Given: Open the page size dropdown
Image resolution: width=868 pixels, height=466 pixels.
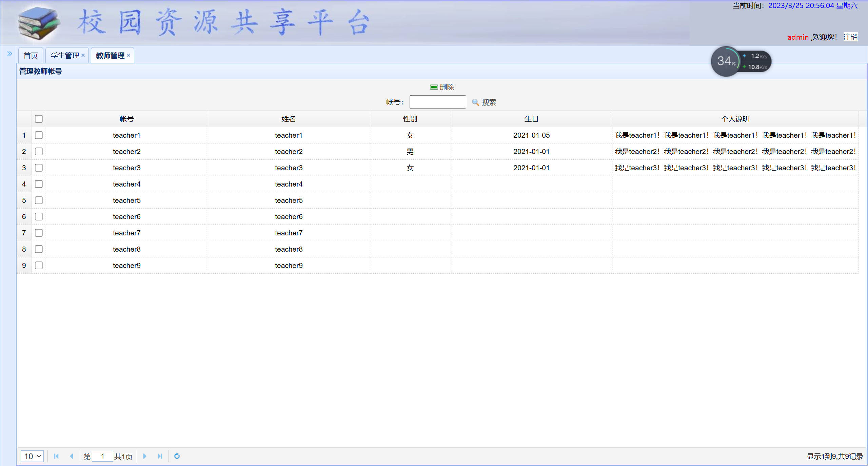Looking at the screenshot, I should [32, 456].
